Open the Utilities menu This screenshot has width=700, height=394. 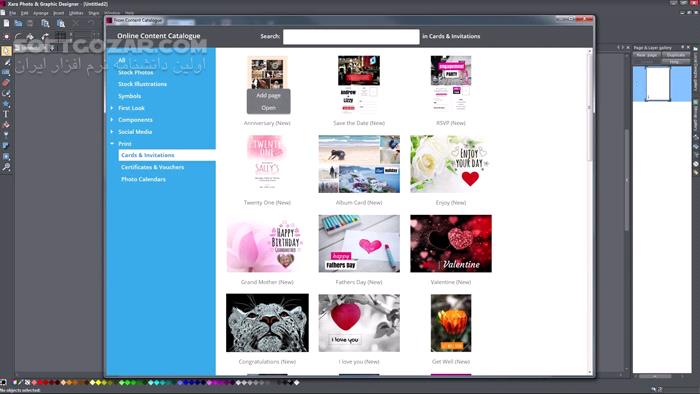click(76, 13)
